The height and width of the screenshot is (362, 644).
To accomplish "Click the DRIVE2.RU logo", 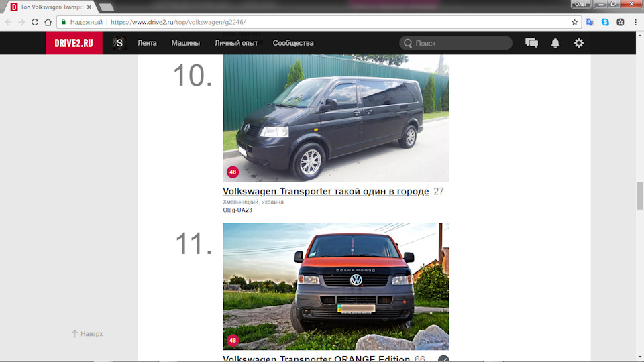I will (74, 43).
